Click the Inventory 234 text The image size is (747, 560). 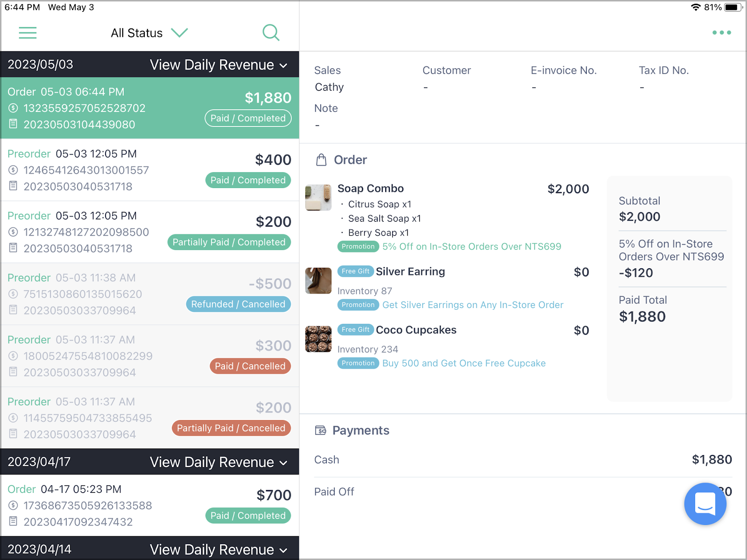(x=368, y=349)
